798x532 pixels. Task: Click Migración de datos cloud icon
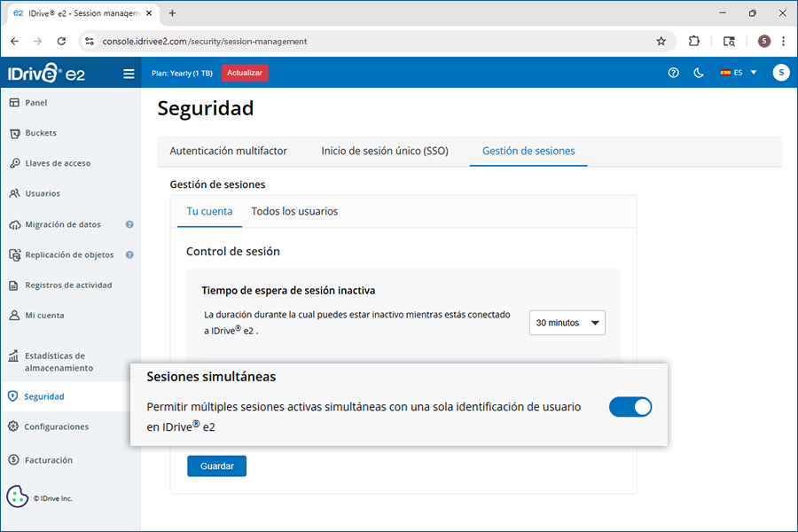[15, 224]
